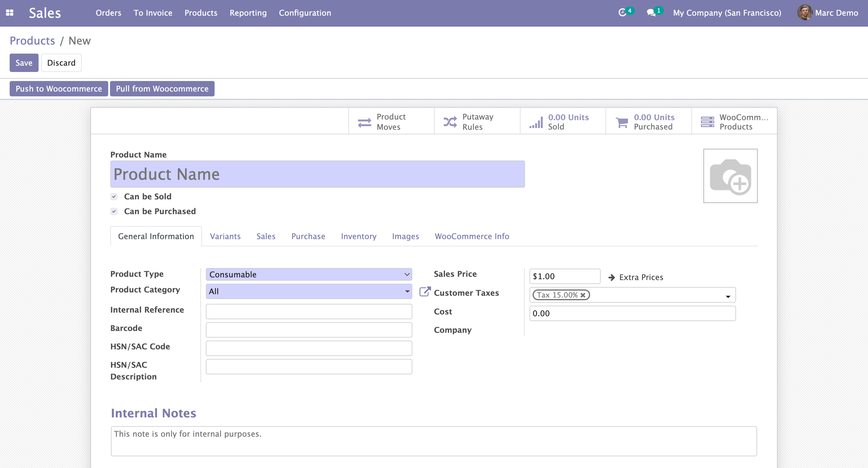This screenshot has height=468, width=868.
Task: Open the apps grid menu icon
Action: click(9, 13)
